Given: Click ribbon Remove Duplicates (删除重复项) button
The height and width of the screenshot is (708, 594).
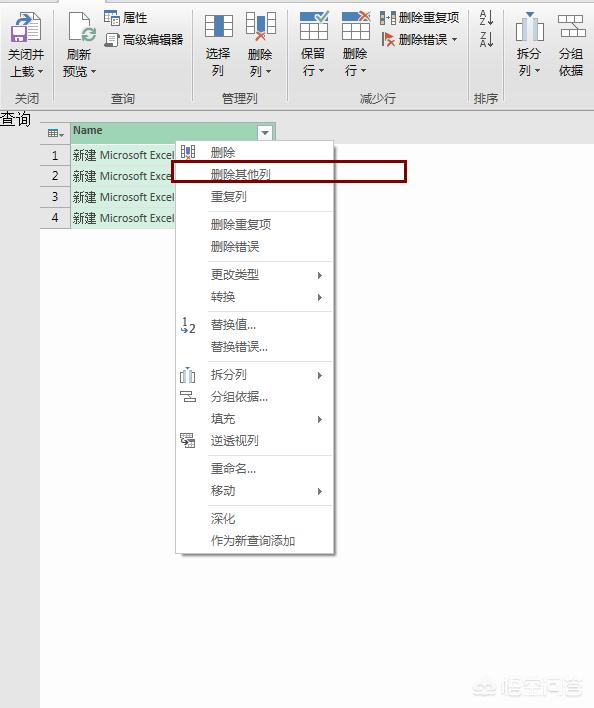Looking at the screenshot, I should (419, 18).
